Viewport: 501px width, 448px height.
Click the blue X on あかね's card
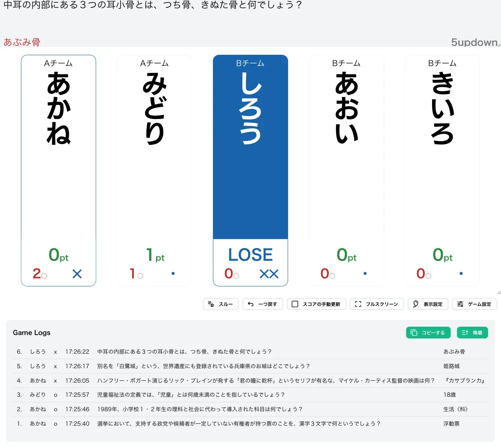[x=77, y=274]
